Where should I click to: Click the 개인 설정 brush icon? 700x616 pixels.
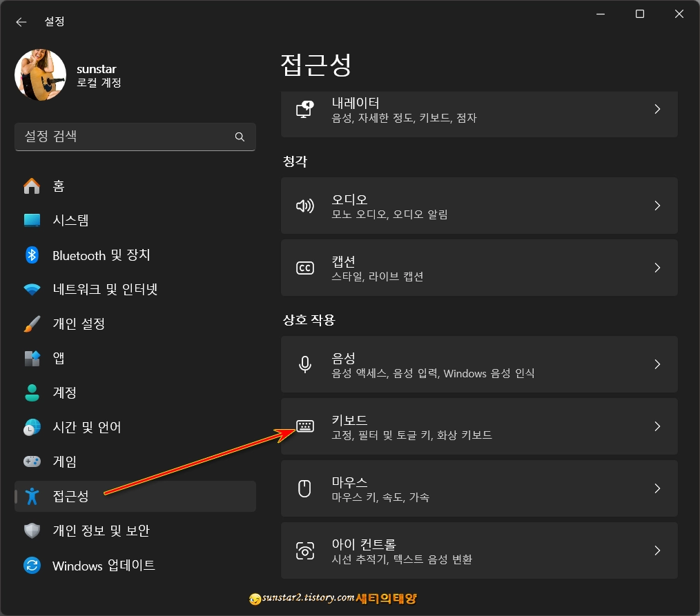[x=32, y=324]
